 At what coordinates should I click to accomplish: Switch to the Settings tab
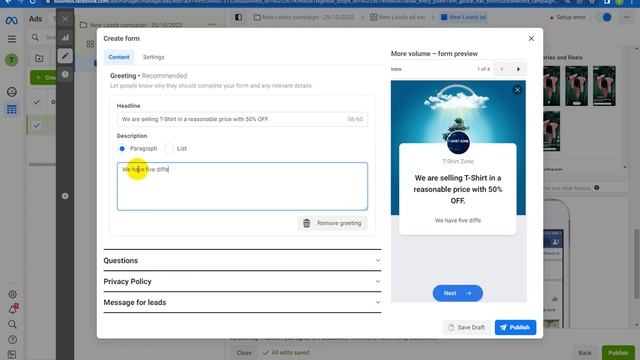coord(153,57)
